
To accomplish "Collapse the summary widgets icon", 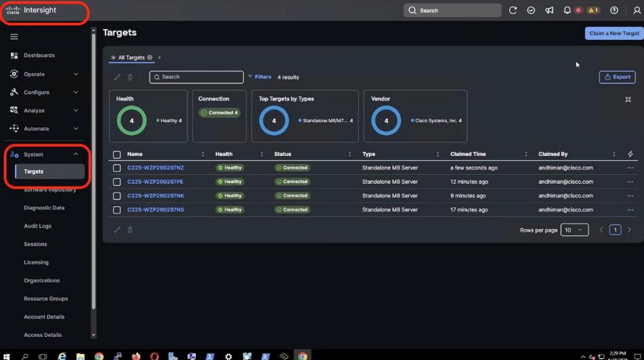I will [628, 100].
